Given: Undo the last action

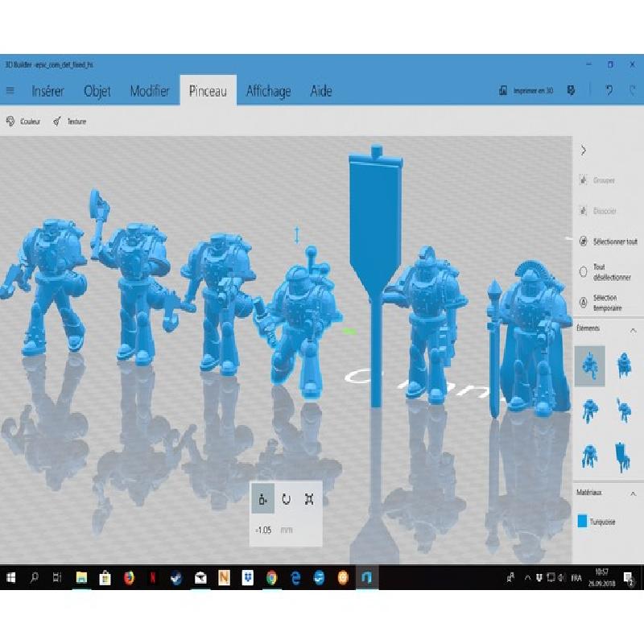Looking at the screenshot, I should pos(609,90).
